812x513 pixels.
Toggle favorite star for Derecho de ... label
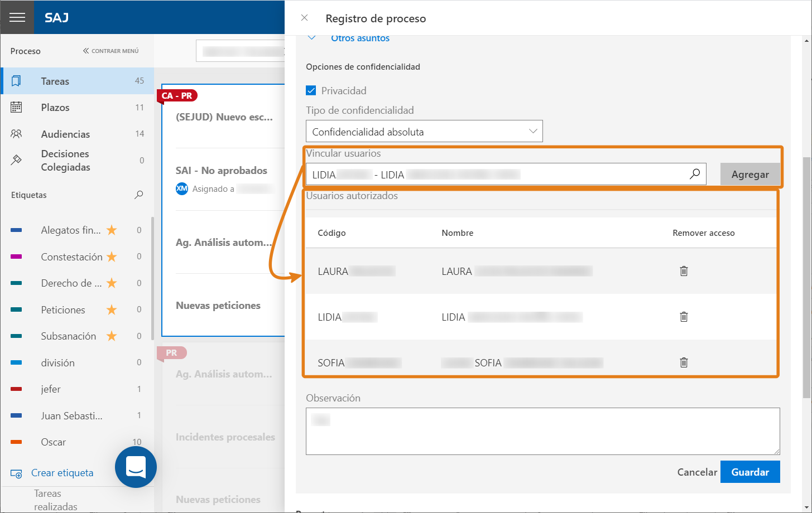pyautogui.click(x=112, y=283)
